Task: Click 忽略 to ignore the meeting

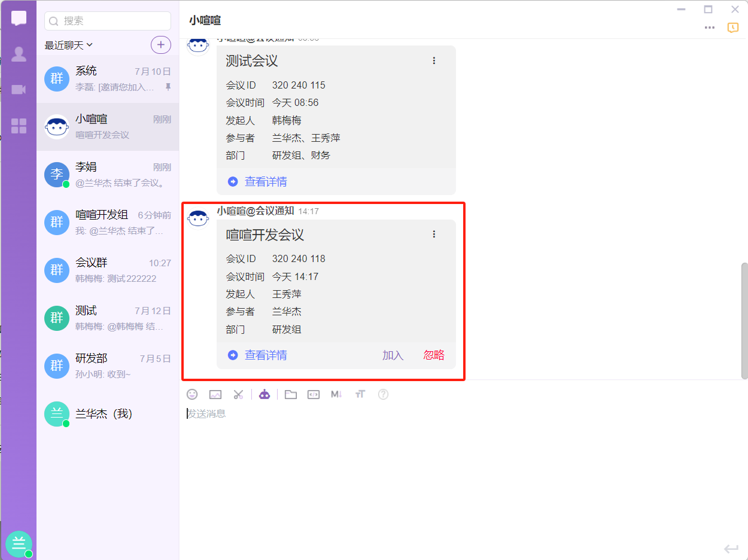Action: pos(434,355)
